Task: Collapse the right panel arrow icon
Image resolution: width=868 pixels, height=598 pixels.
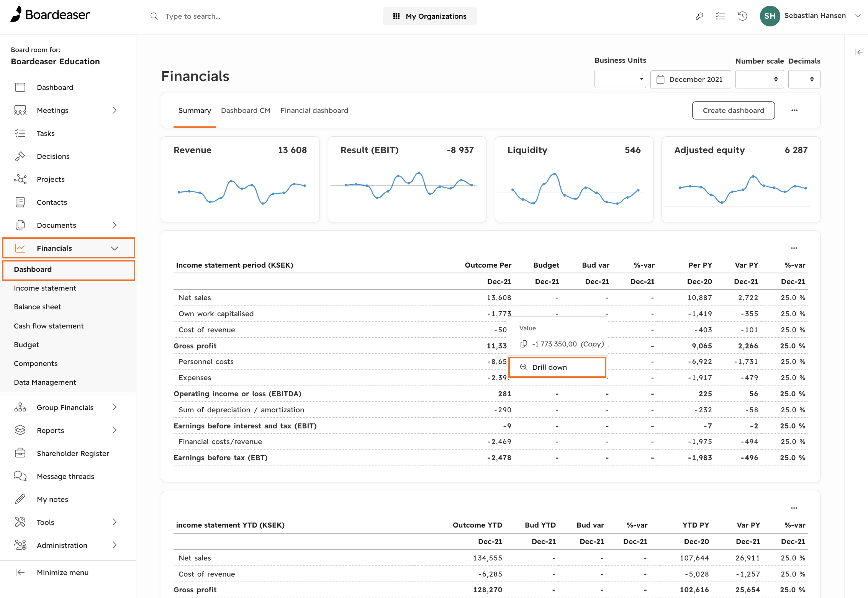Action: tap(859, 52)
